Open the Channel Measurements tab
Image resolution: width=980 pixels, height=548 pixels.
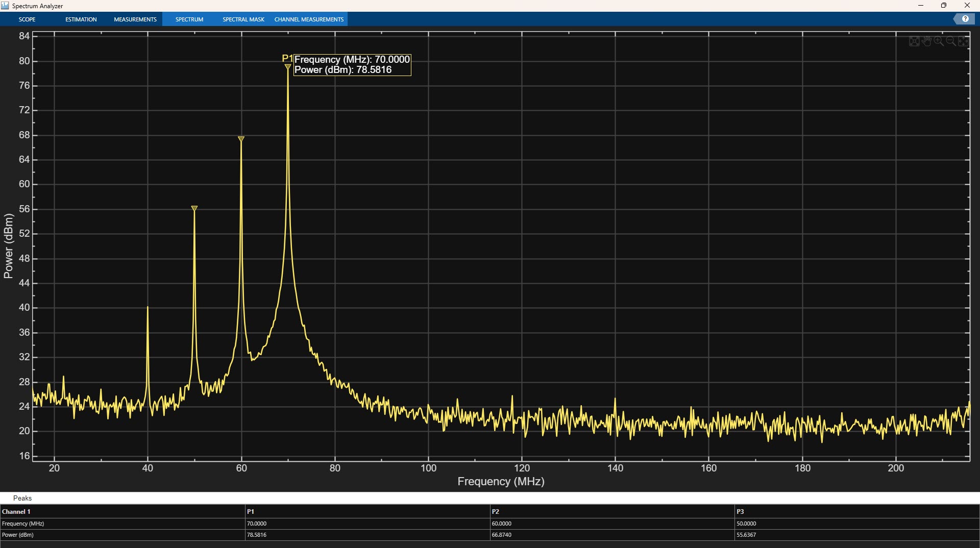(309, 19)
